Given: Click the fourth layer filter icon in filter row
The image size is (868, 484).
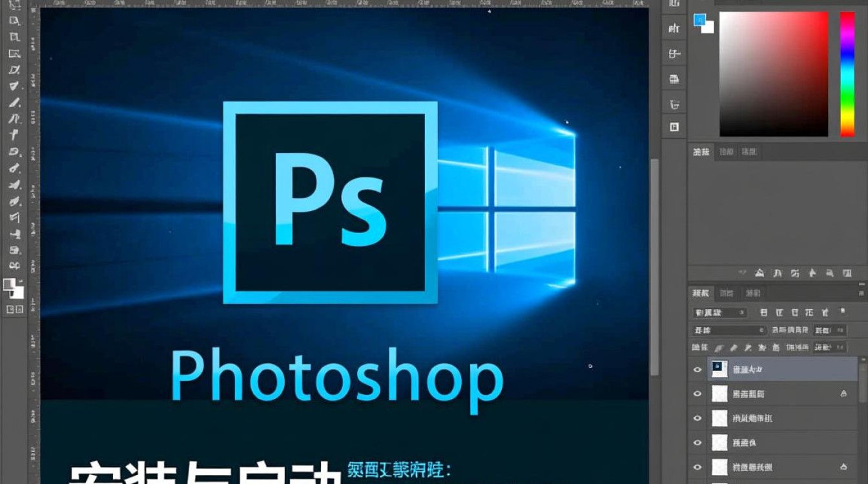Looking at the screenshot, I should (810, 312).
